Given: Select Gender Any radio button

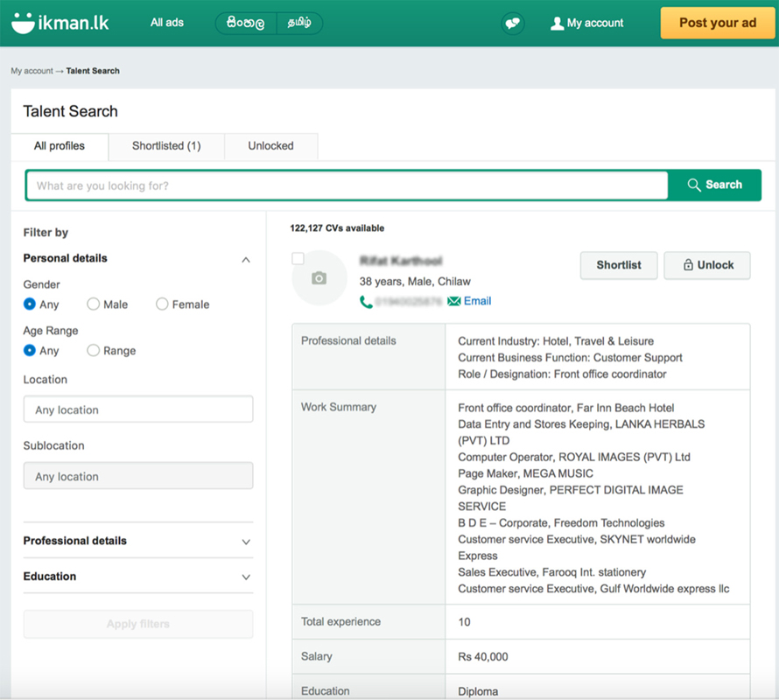Looking at the screenshot, I should coord(30,304).
